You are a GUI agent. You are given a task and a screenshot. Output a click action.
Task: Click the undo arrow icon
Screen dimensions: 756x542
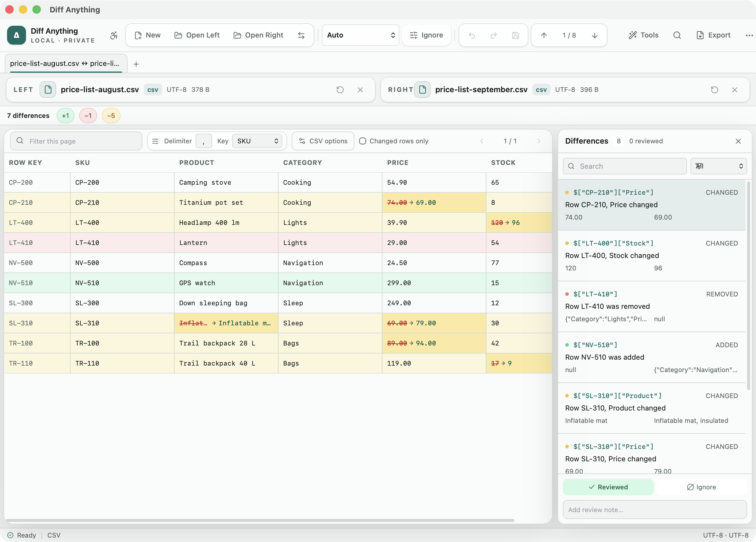[472, 35]
